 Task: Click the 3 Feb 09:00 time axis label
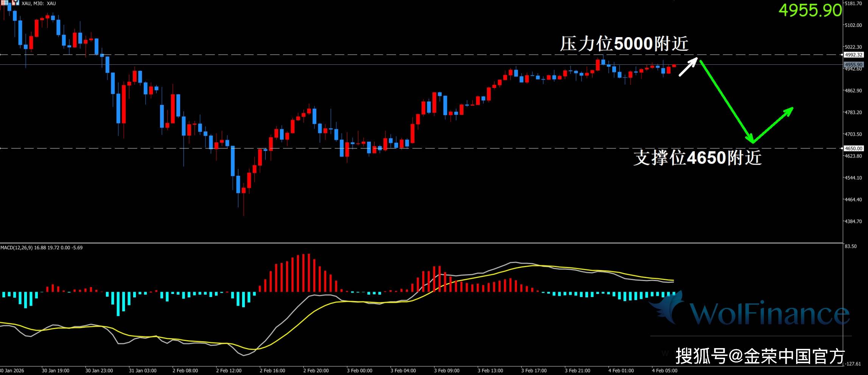[x=446, y=370]
